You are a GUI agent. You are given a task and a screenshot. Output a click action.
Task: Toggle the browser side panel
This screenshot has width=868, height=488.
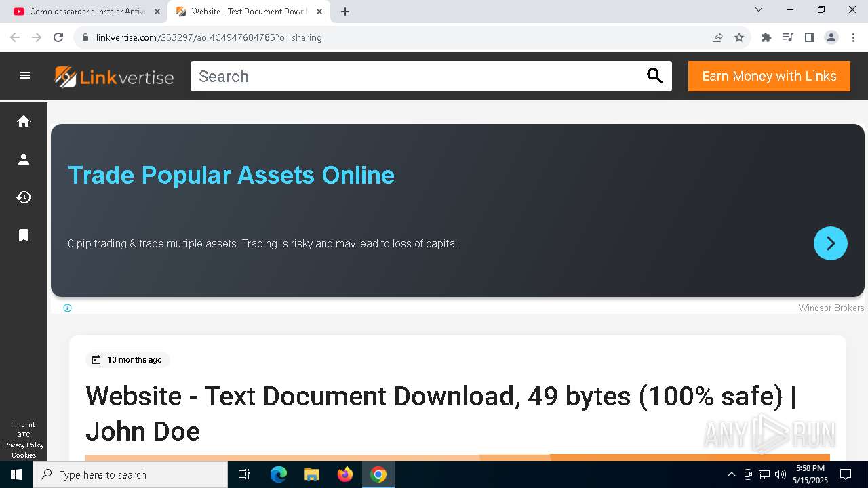(x=809, y=37)
